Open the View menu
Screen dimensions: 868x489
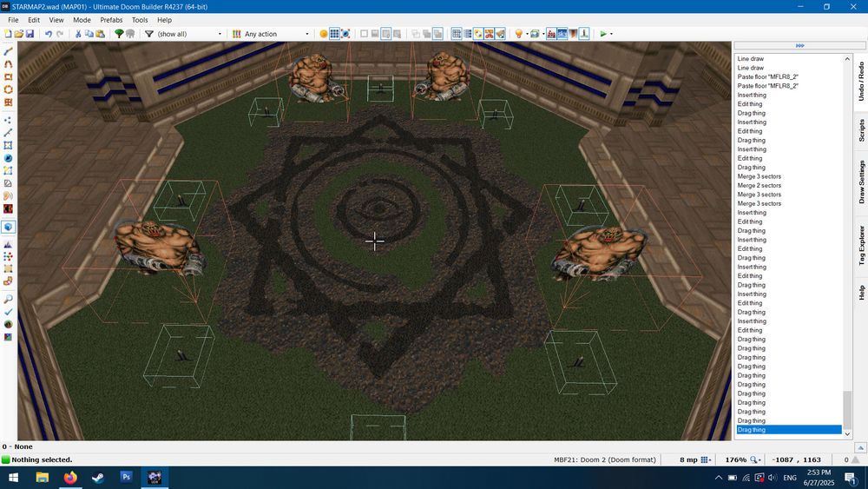pyautogui.click(x=56, y=20)
